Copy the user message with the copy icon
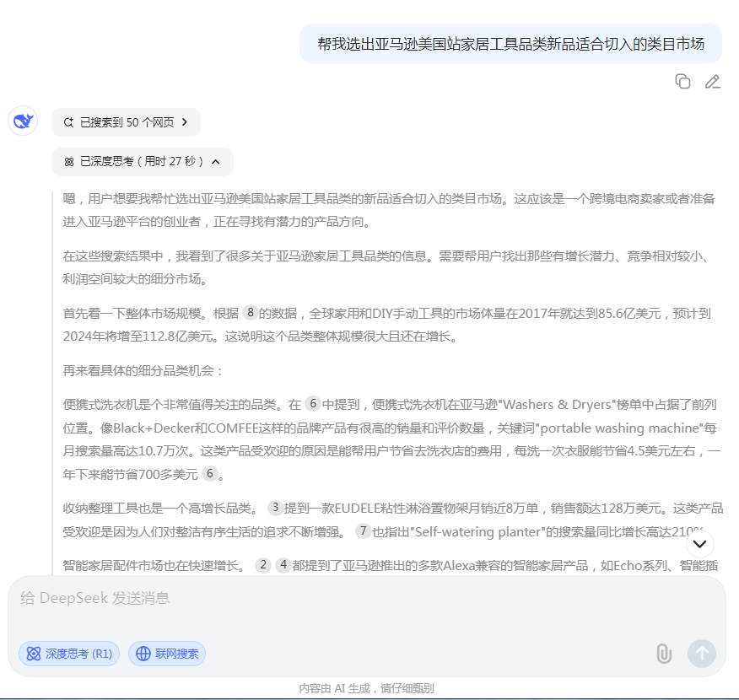 (682, 82)
